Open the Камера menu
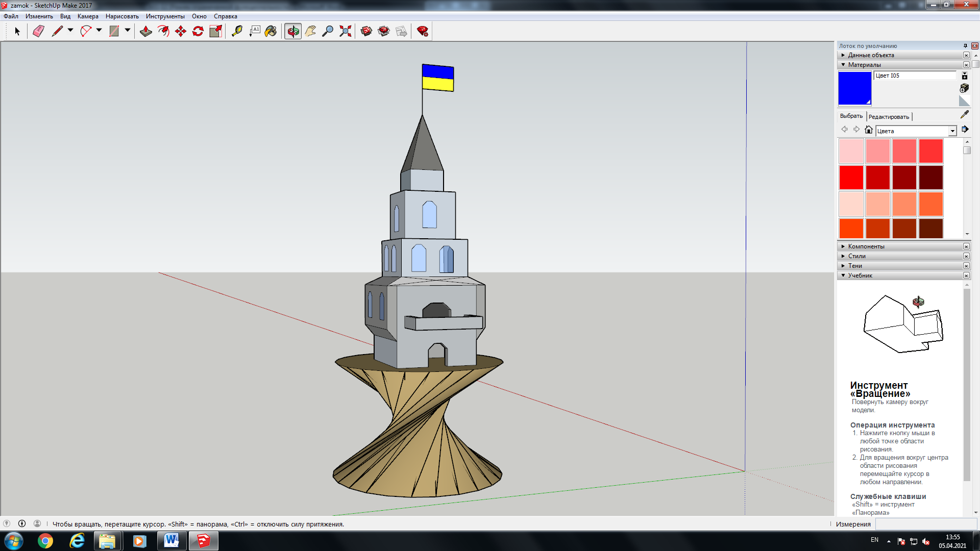 point(88,16)
